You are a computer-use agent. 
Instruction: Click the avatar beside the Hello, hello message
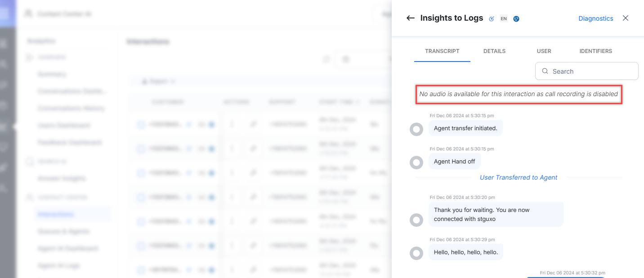(416, 253)
